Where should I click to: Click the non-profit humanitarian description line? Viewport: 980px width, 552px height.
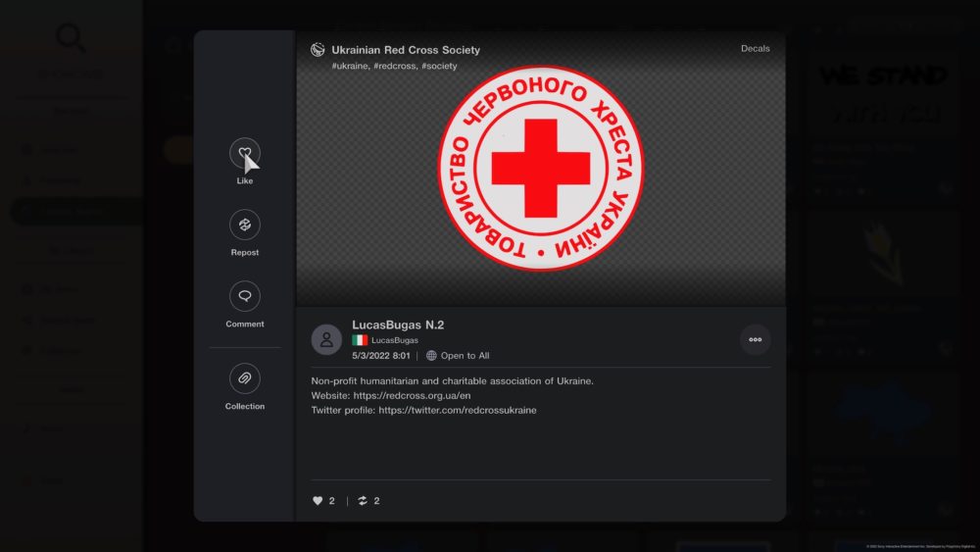pos(453,380)
